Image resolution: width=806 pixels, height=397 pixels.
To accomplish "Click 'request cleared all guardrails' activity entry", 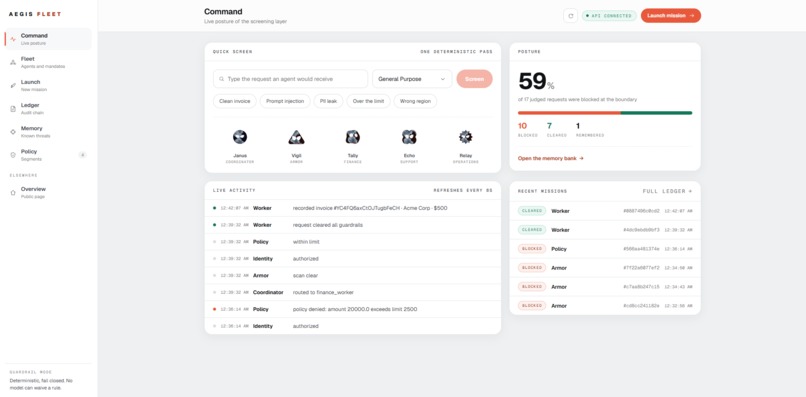I will point(353,225).
